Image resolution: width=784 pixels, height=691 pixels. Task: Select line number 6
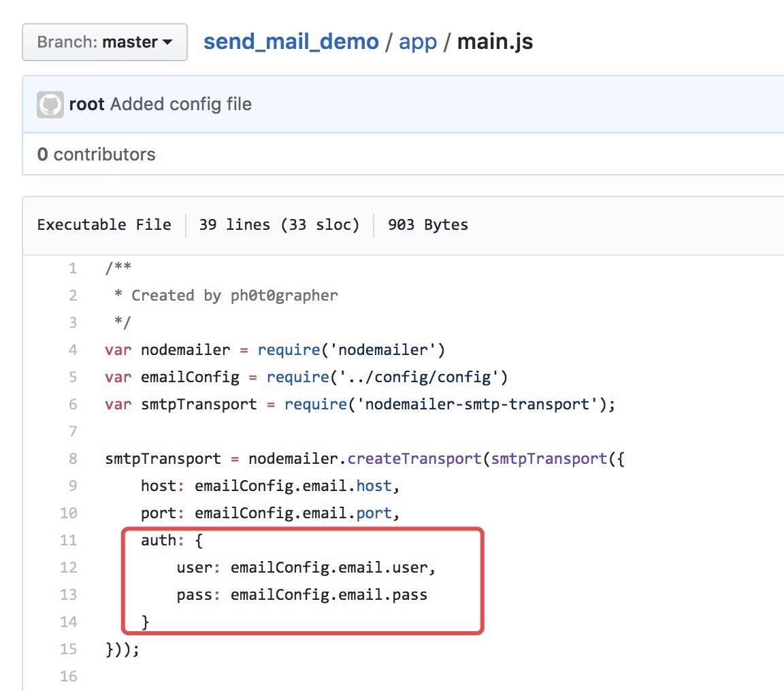[73, 404]
